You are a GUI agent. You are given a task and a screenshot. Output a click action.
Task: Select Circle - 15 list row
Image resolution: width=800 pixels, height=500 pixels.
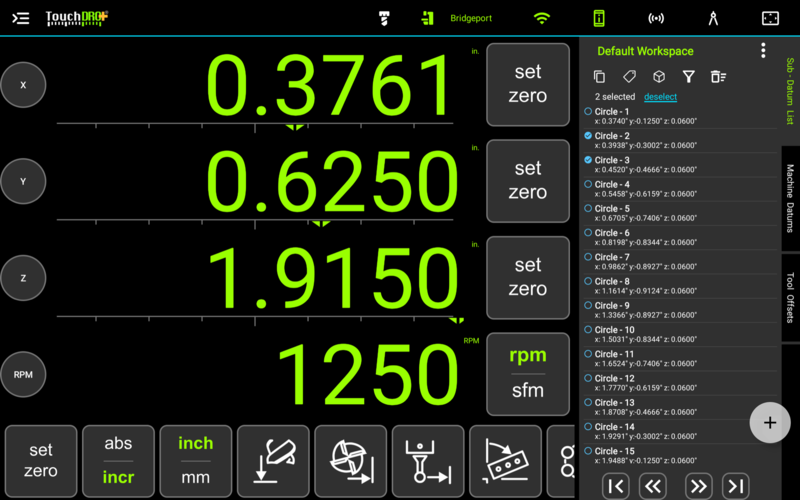pos(680,456)
